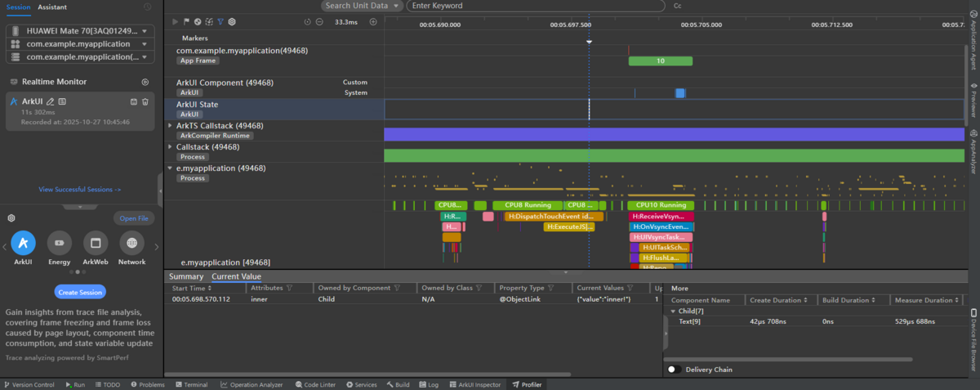Click the filter funnel in timeline toolbar
The width and height of the screenshot is (980, 390).
click(x=220, y=22)
